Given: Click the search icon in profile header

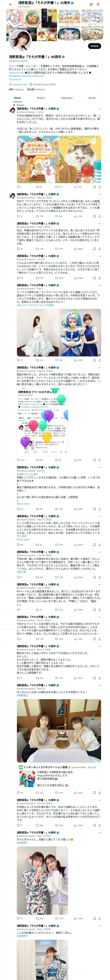Looking at the screenshot, I should (98, 5).
